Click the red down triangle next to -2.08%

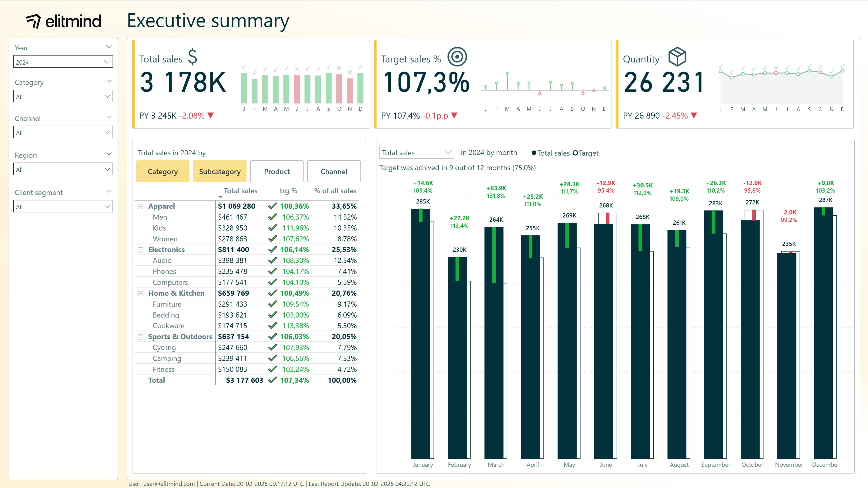point(211,116)
